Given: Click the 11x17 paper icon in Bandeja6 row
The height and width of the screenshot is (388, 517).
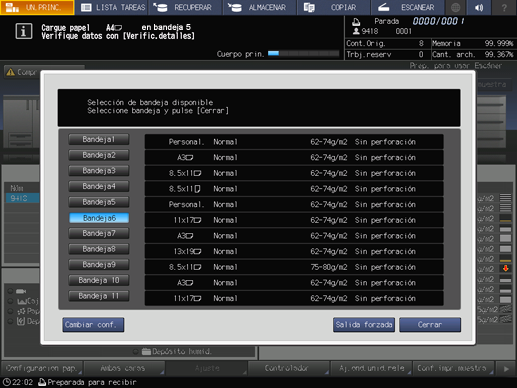Looking at the screenshot, I should [197, 220].
